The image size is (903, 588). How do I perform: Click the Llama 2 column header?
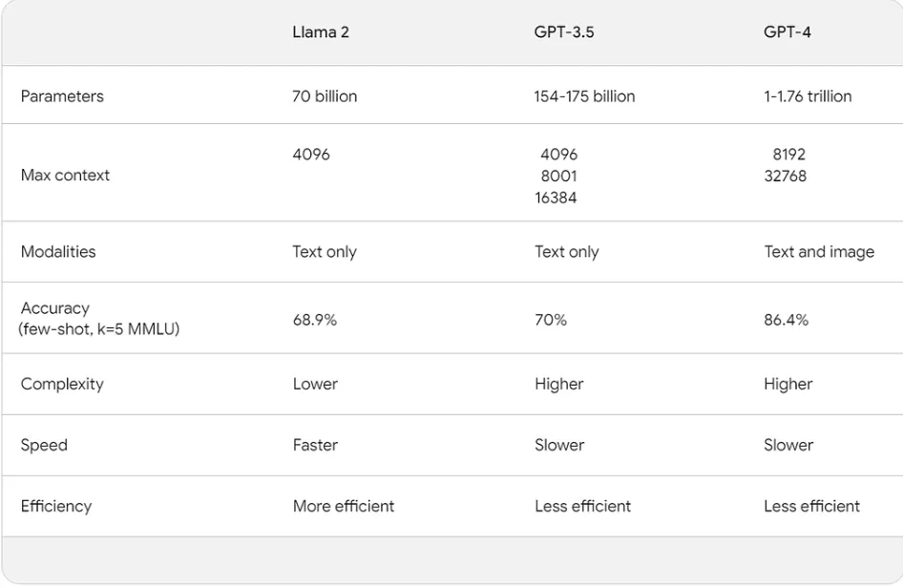pos(321,32)
